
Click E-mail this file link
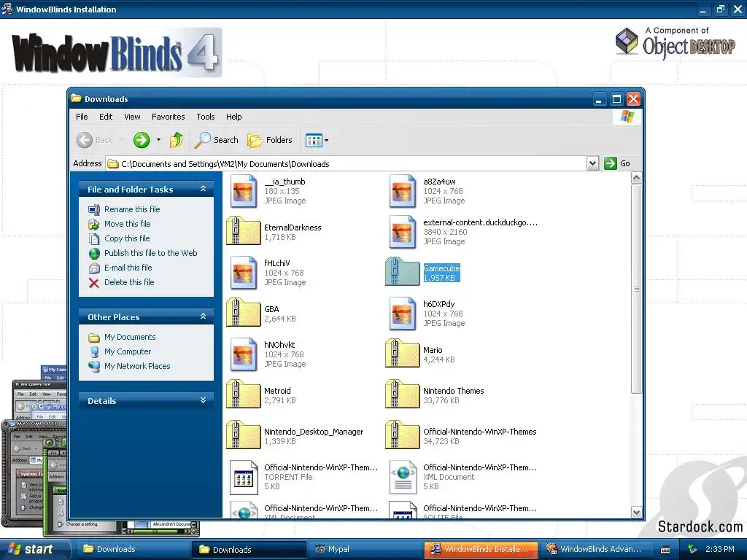click(x=128, y=268)
